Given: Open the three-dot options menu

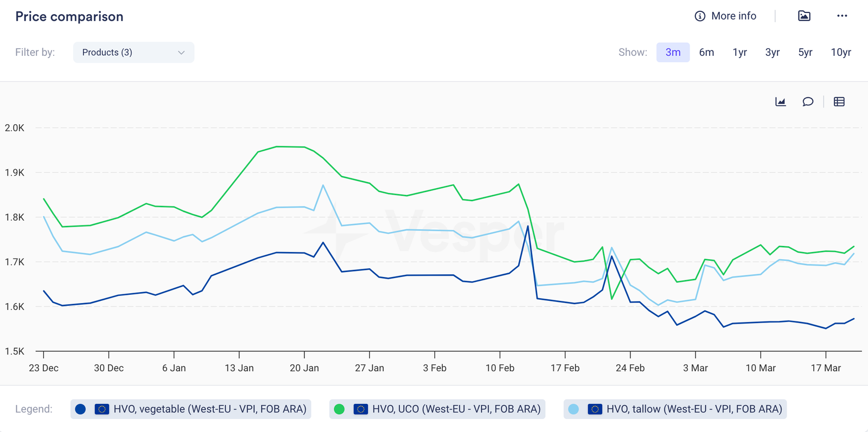Looking at the screenshot, I should [x=842, y=16].
